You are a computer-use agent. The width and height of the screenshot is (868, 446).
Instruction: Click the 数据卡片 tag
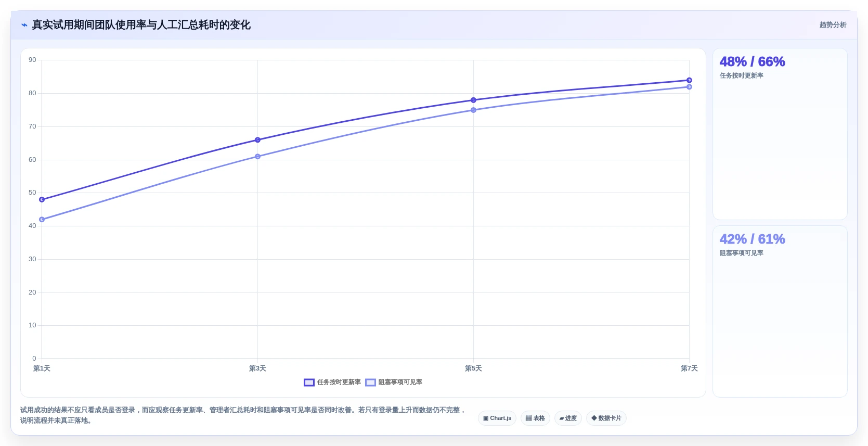point(606,418)
